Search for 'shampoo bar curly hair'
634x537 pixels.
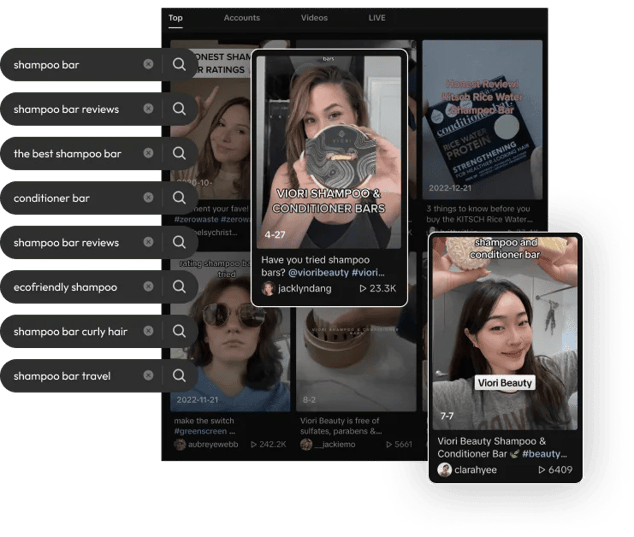pyautogui.click(x=179, y=331)
